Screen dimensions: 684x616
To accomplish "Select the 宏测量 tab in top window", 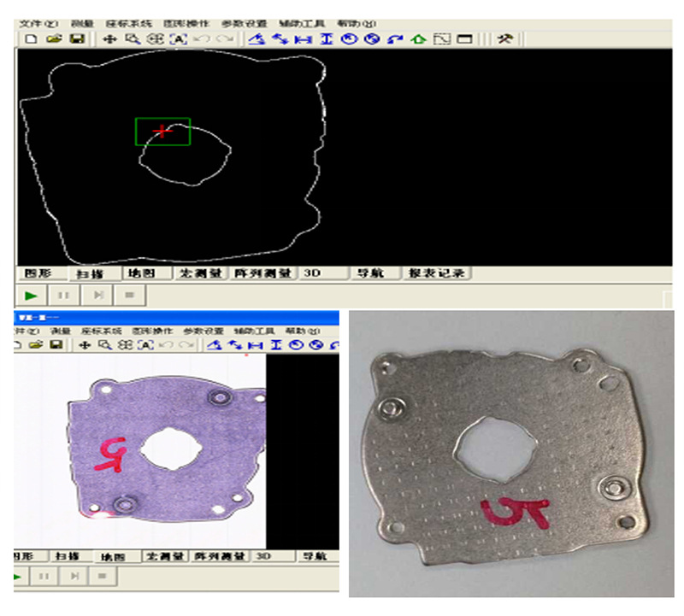I will [x=198, y=273].
